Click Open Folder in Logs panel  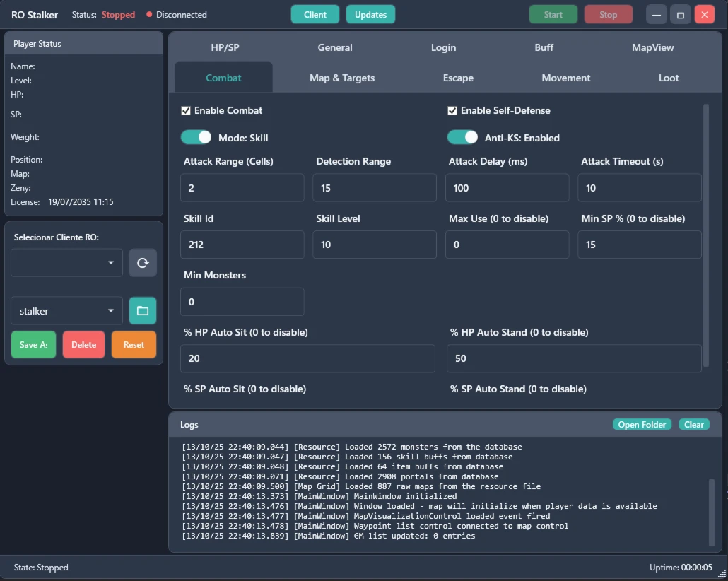(642, 424)
